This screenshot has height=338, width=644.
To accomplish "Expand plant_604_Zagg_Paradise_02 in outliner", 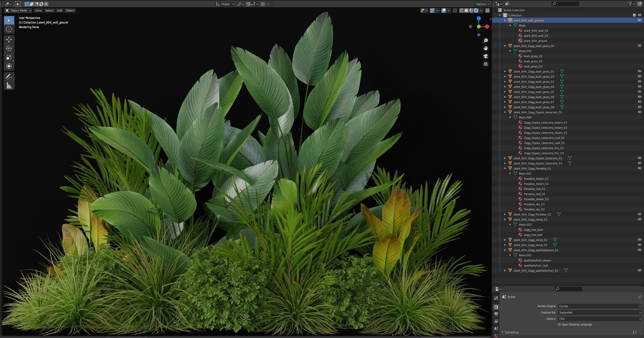I will tap(505, 214).
